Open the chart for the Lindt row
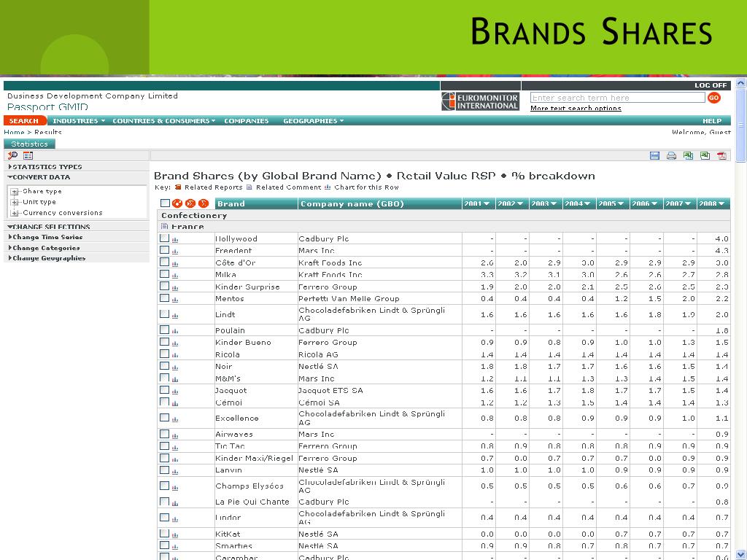This screenshot has width=747, height=560. tap(175, 315)
